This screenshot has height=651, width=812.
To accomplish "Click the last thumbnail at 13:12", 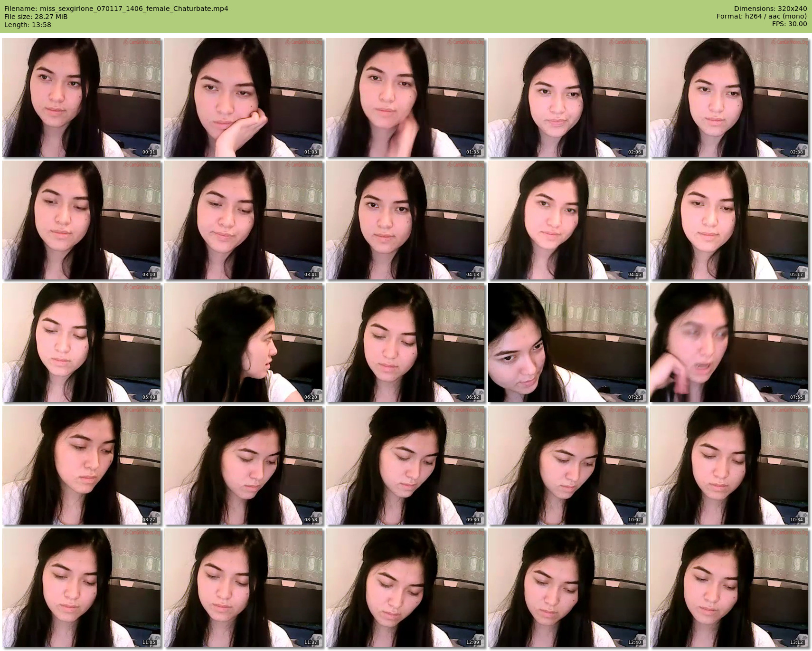I will (729, 588).
